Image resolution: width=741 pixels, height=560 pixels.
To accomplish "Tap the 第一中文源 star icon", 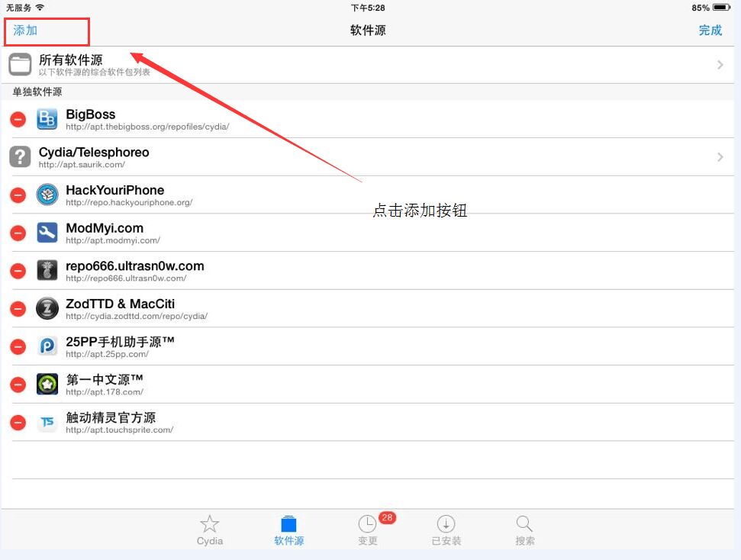I will (47, 385).
